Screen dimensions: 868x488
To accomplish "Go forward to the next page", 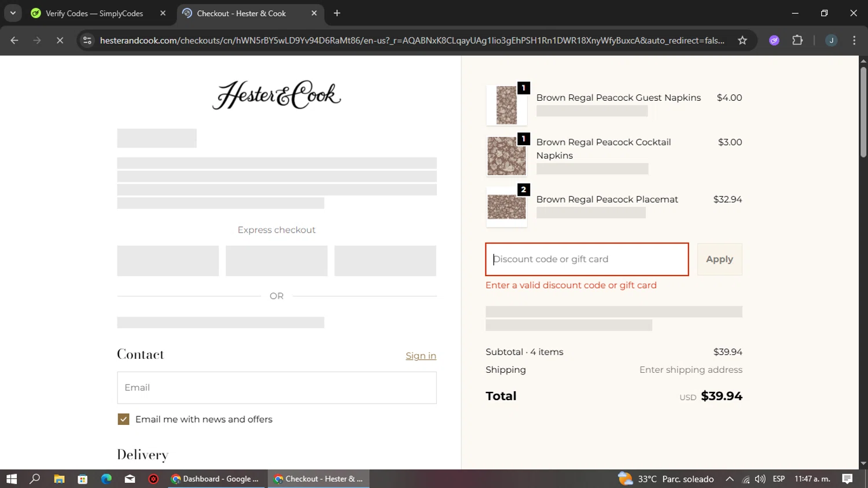I will (x=37, y=41).
